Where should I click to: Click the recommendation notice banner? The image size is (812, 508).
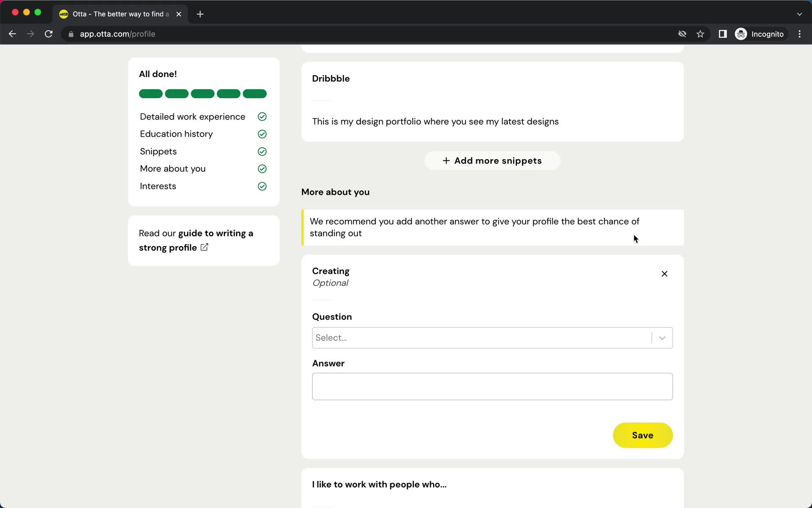click(492, 227)
